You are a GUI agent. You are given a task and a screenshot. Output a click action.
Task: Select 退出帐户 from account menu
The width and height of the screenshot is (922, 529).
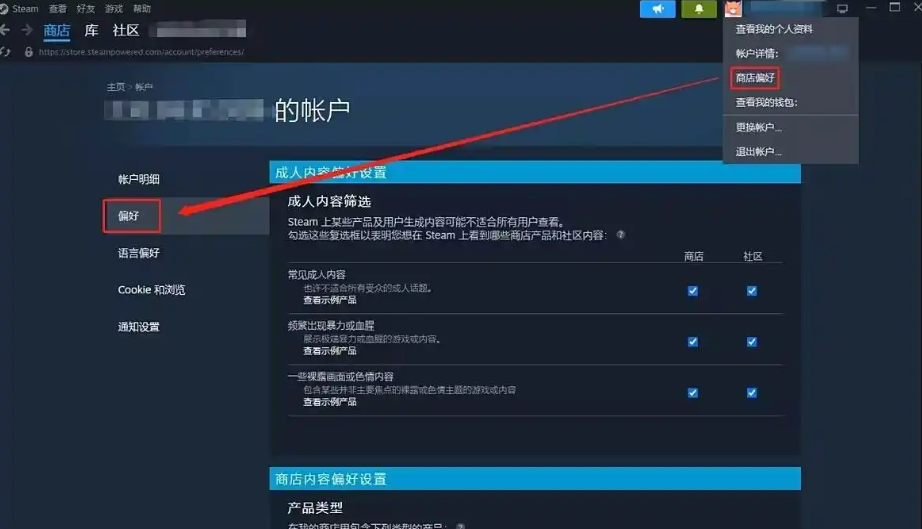pos(759,152)
